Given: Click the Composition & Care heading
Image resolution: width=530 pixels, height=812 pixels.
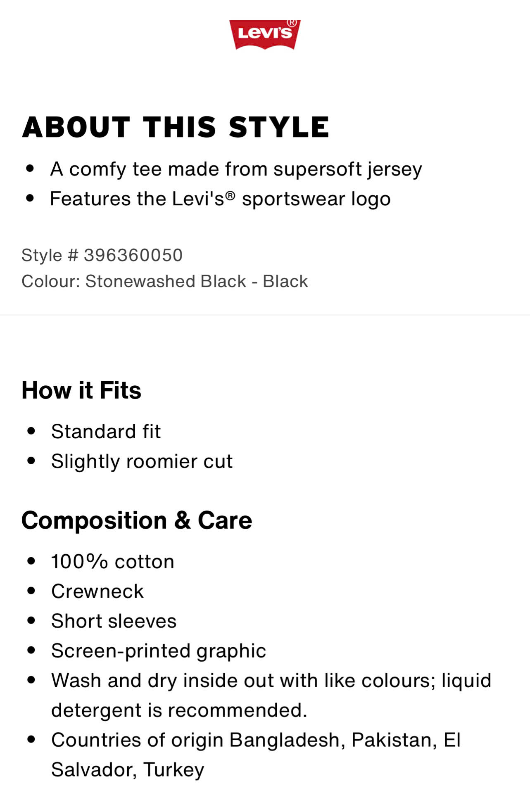Looking at the screenshot, I should [x=137, y=520].
